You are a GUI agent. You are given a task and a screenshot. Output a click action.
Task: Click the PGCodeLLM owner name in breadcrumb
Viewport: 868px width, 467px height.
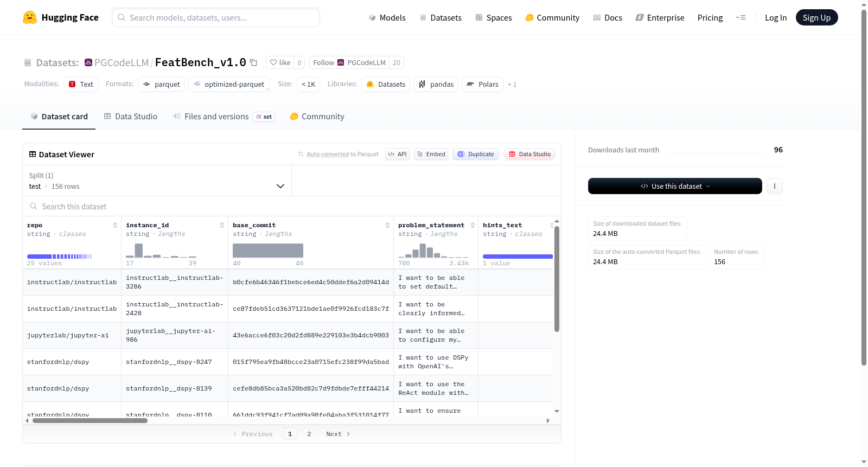click(122, 62)
